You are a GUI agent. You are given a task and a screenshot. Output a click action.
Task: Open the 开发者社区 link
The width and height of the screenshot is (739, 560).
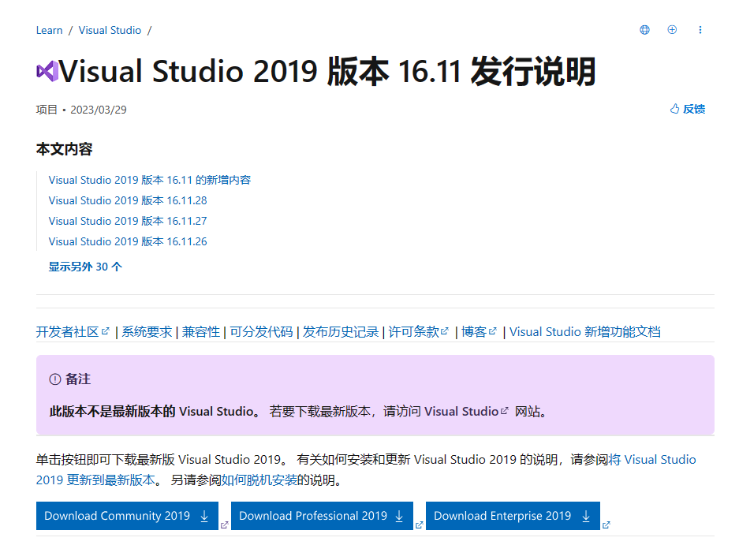67,332
